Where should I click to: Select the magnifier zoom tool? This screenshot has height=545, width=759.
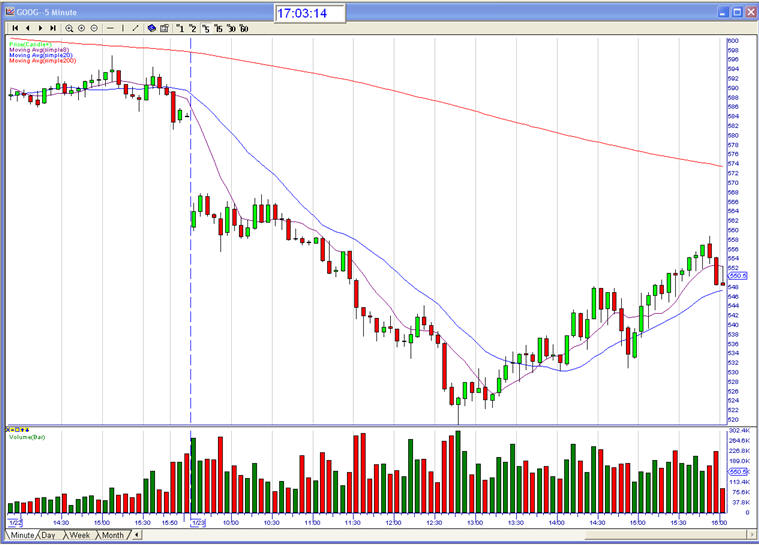pyautogui.click(x=69, y=28)
